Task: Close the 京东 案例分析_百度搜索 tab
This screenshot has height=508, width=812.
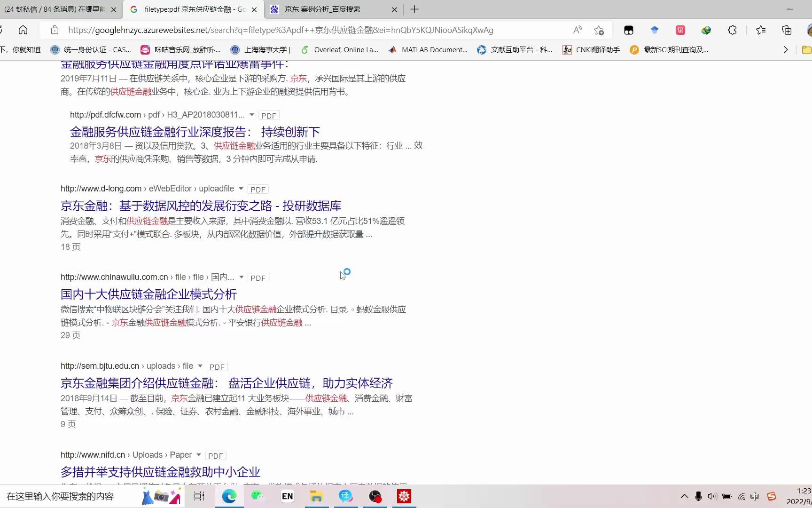Action: [394, 9]
